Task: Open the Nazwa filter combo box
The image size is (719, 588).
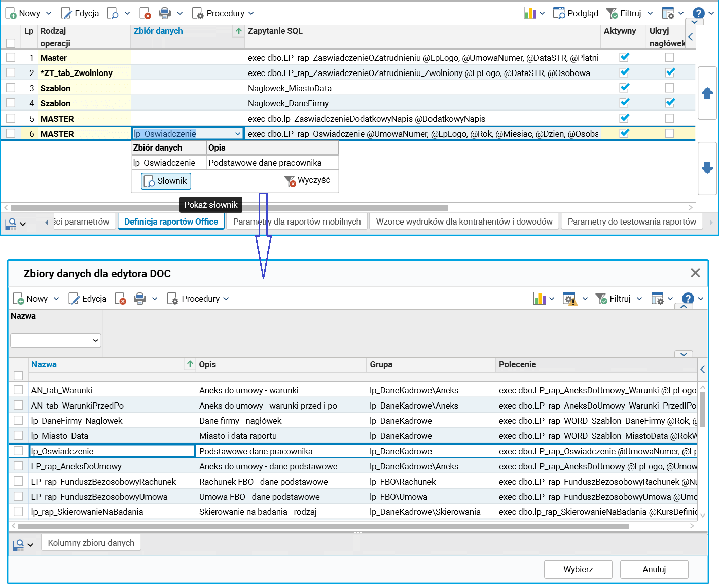Action: tap(56, 340)
